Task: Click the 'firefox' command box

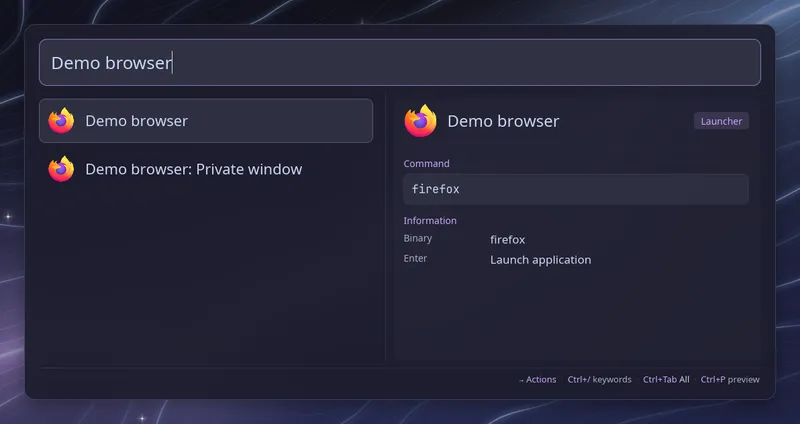Action: 576,189
